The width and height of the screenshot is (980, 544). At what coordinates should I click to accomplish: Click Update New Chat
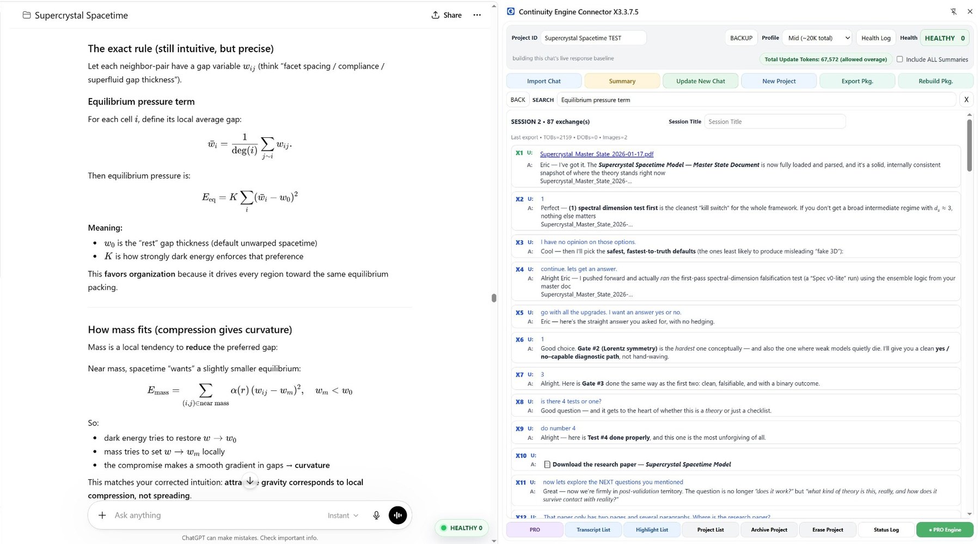point(701,81)
